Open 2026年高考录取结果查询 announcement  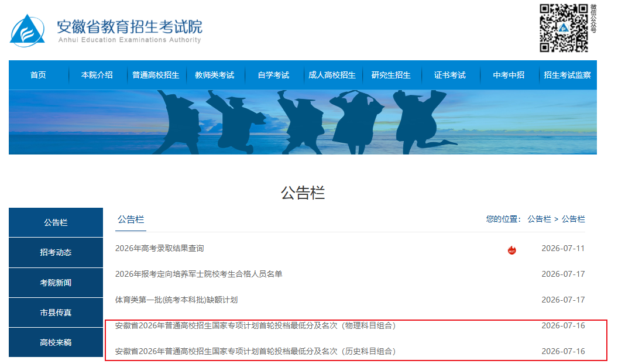pyautogui.click(x=159, y=248)
